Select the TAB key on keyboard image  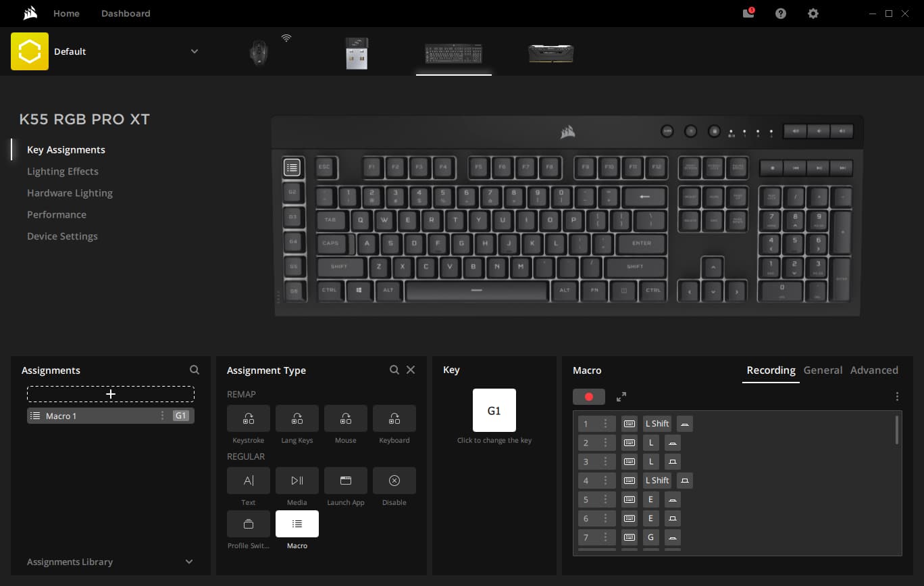tap(330, 220)
